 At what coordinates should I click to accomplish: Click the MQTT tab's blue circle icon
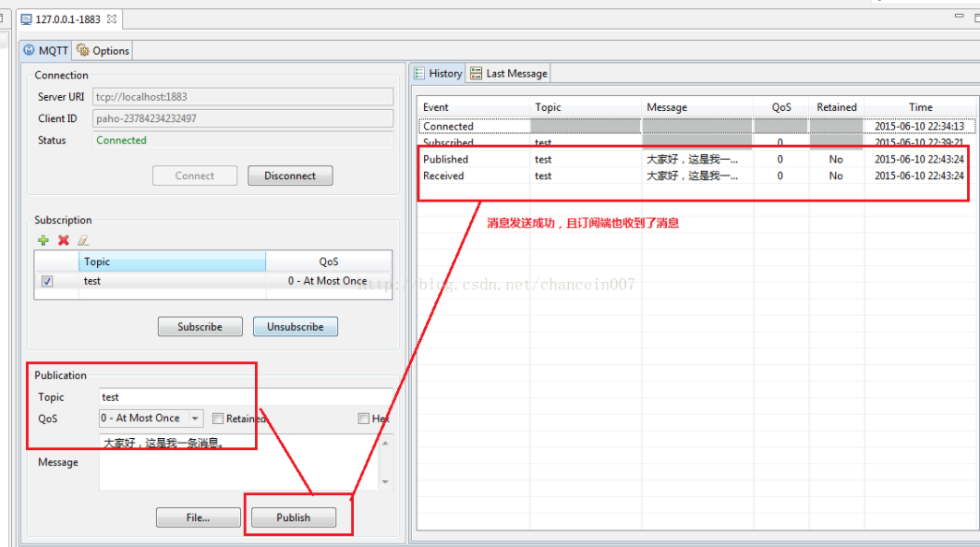point(29,50)
